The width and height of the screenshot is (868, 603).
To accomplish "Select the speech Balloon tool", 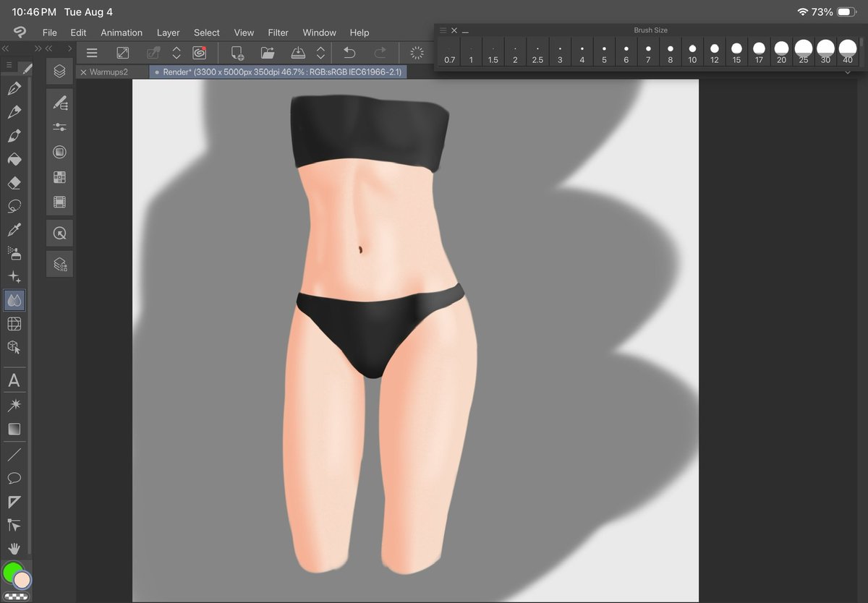I will (14, 478).
